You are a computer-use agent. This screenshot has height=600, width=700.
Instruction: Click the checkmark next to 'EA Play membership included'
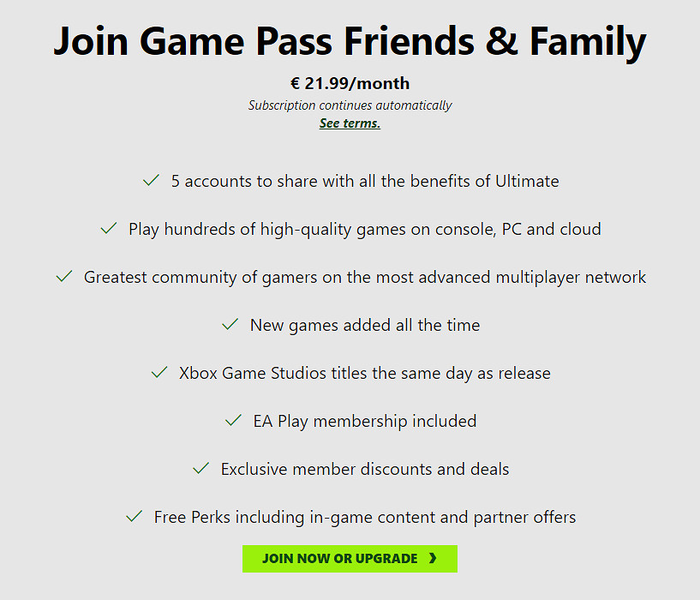coord(231,421)
